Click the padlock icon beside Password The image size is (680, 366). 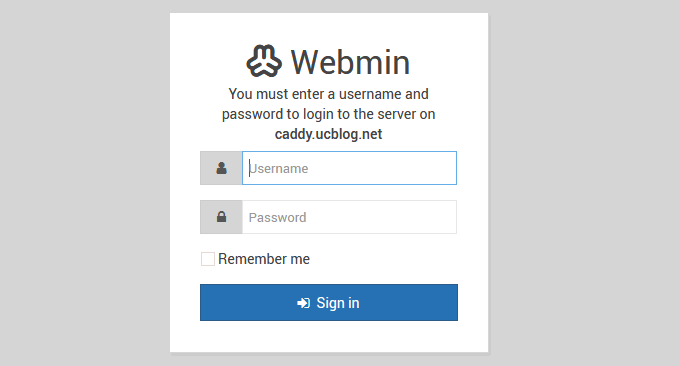point(221,216)
